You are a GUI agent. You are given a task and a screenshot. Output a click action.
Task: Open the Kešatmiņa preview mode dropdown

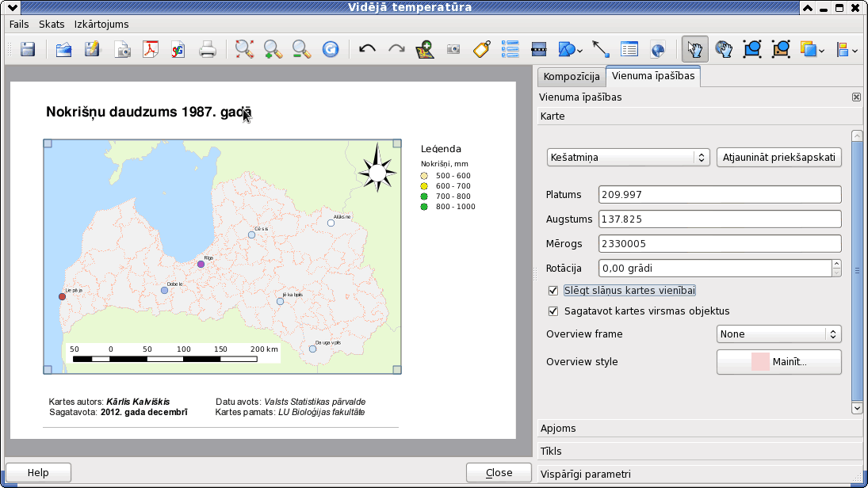click(x=629, y=157)
